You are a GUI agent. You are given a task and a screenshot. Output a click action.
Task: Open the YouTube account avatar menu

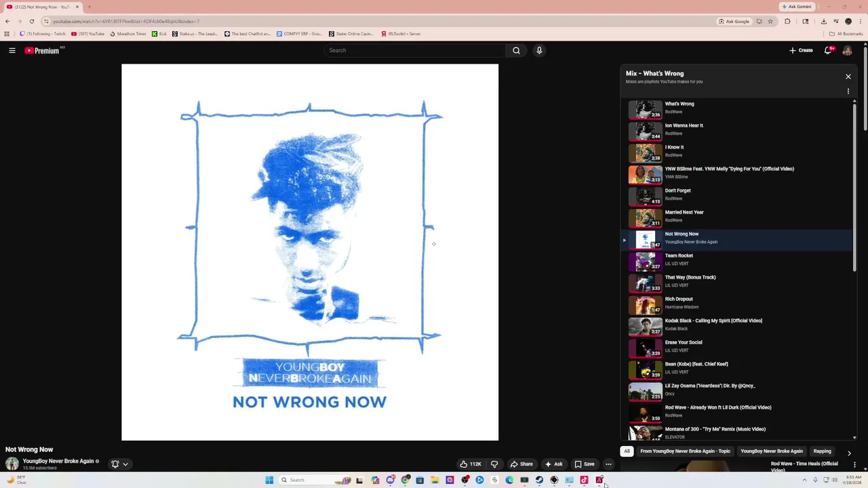coord(847,50)
